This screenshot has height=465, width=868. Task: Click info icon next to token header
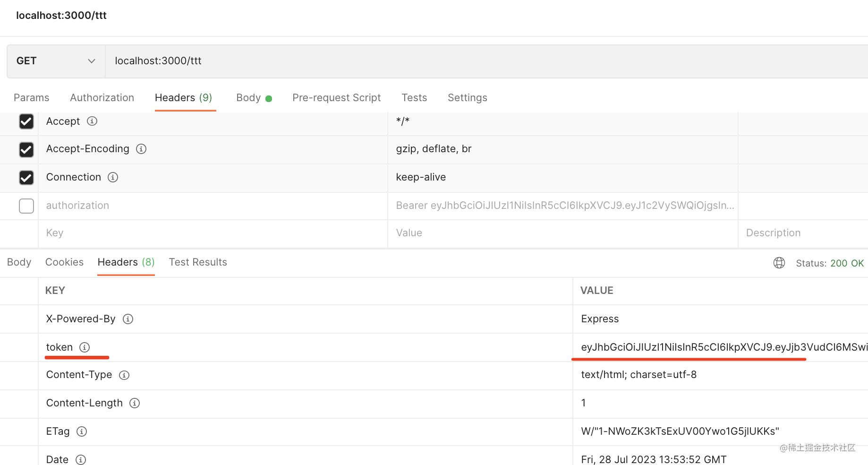point(85,347)
